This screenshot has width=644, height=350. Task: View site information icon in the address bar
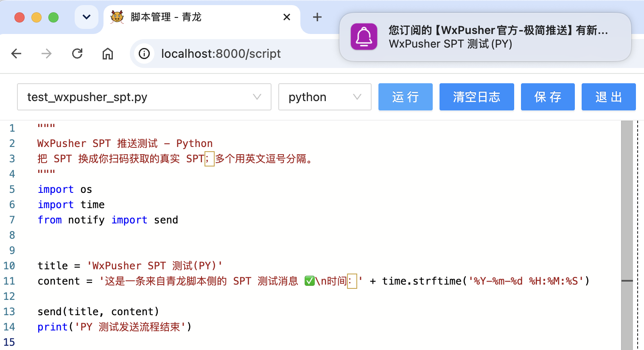point(144,54)
